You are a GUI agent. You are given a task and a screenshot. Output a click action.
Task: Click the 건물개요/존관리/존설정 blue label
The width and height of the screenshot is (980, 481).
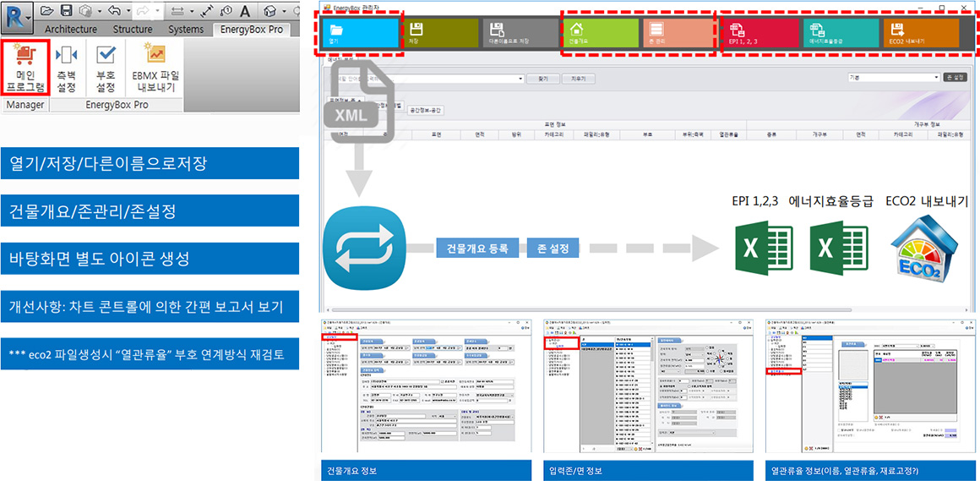click(x=150, y=210)
